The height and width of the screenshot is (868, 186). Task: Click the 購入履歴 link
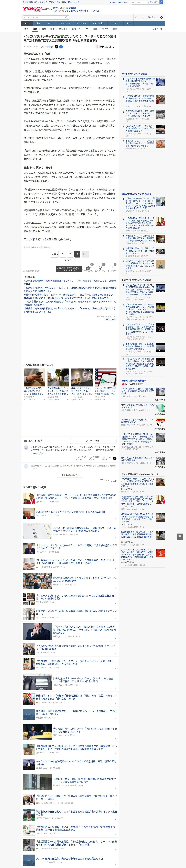pos(152,18)
